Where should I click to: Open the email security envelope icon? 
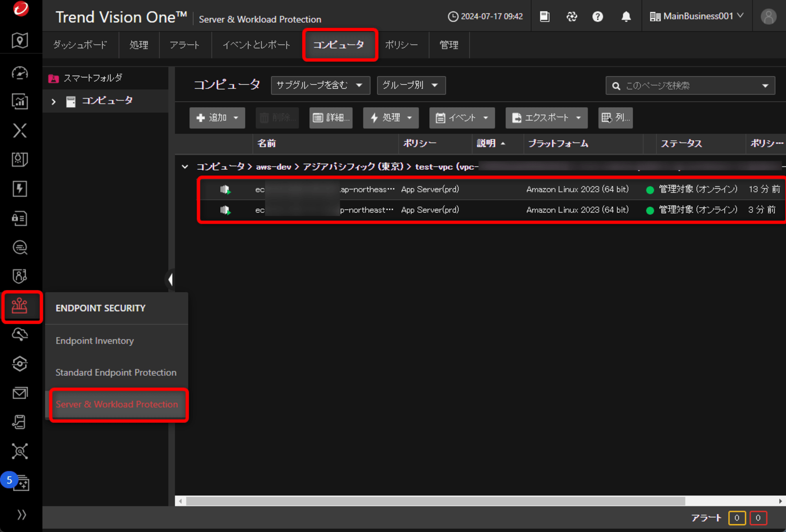click(20, 393)
